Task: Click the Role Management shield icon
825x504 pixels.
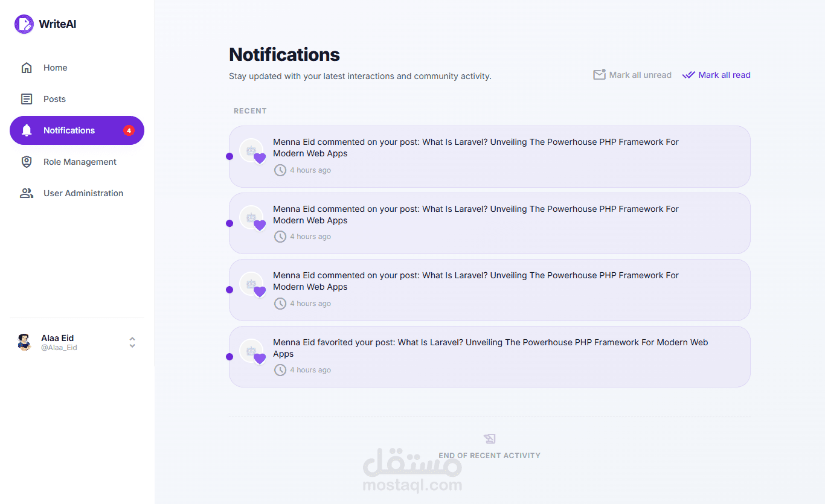Action: (27, 162)
